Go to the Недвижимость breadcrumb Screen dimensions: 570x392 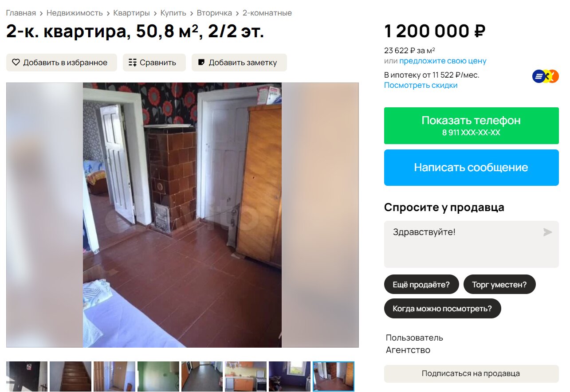(x=75, y=13)
